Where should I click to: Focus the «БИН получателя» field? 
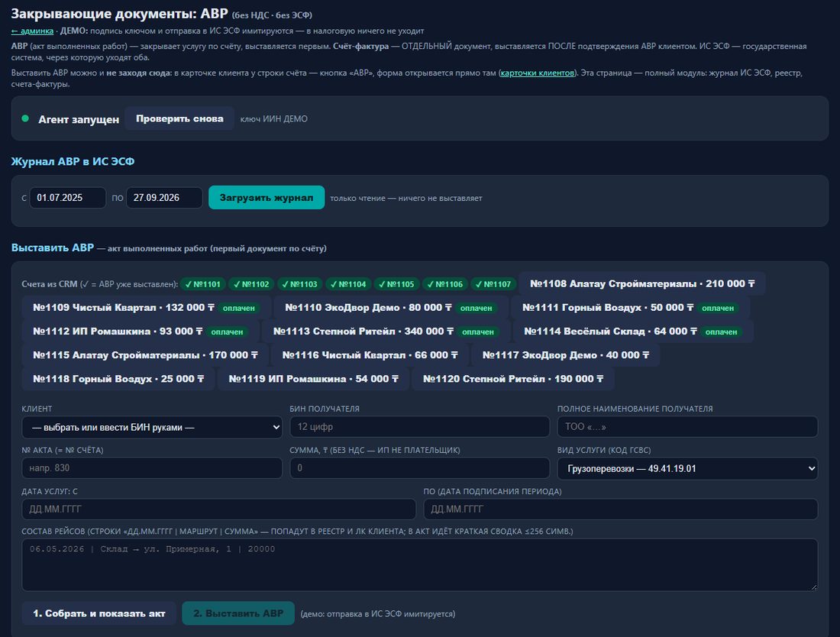(419, 426)
